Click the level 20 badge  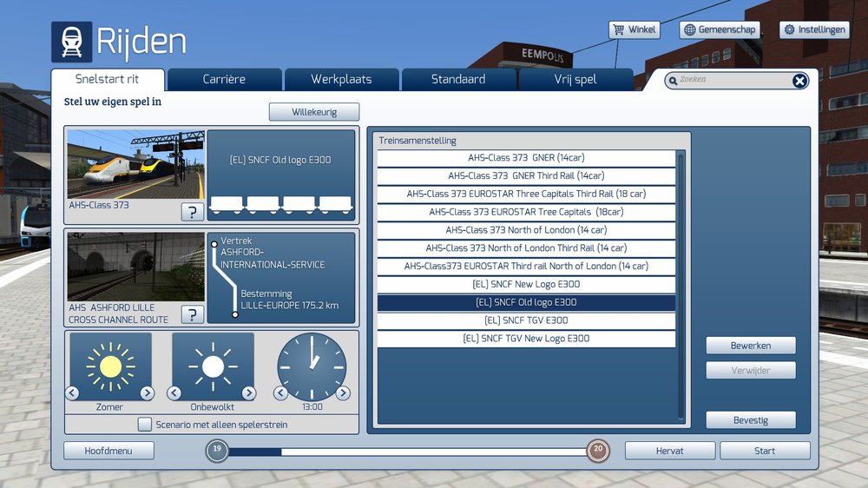[x=598, y=451]
